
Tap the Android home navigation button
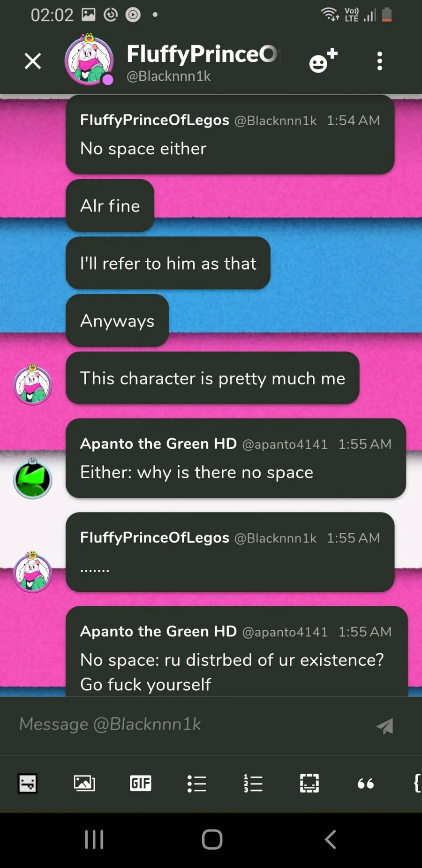coord(212,839)
